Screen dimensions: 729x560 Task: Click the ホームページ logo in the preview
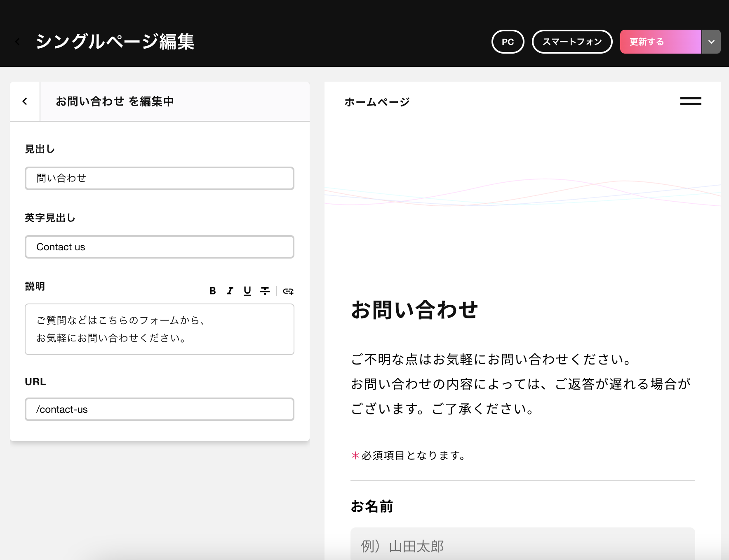[377, 102]
